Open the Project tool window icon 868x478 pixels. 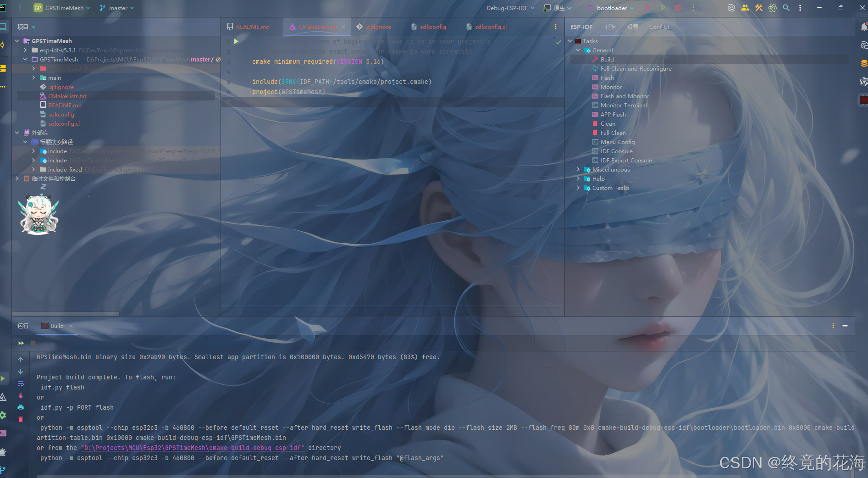3,27
